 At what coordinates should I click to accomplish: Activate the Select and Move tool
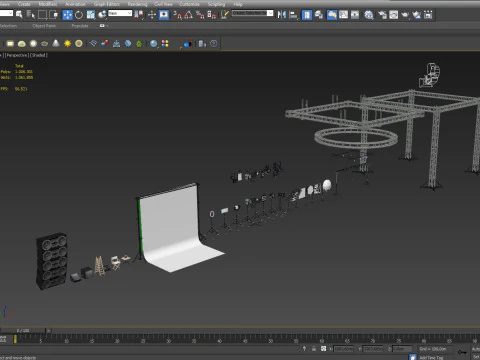[x=67, y=14]
